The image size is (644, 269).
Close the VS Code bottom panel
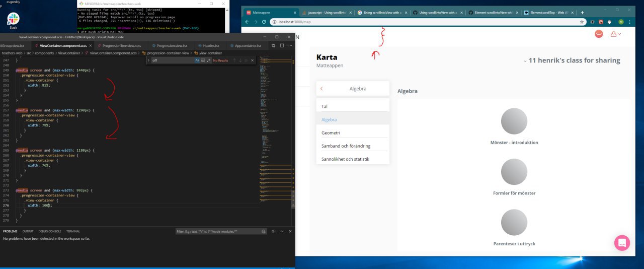290,231
